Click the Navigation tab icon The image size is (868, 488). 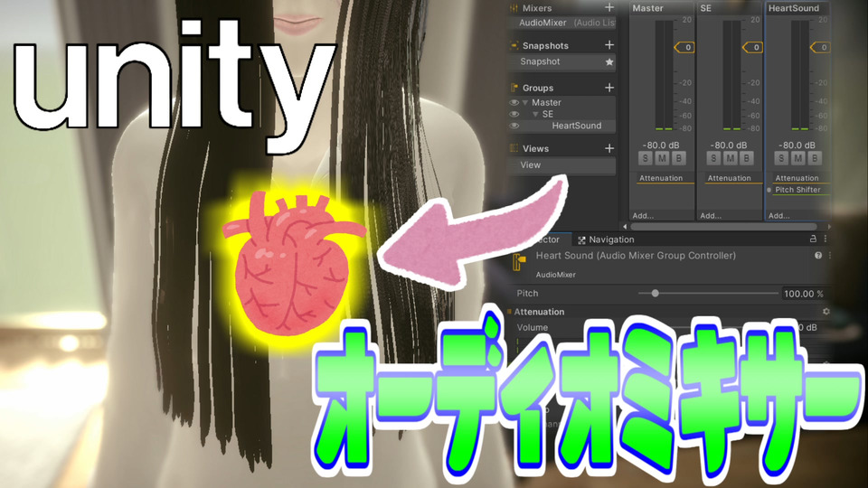(x=581, y=240)
